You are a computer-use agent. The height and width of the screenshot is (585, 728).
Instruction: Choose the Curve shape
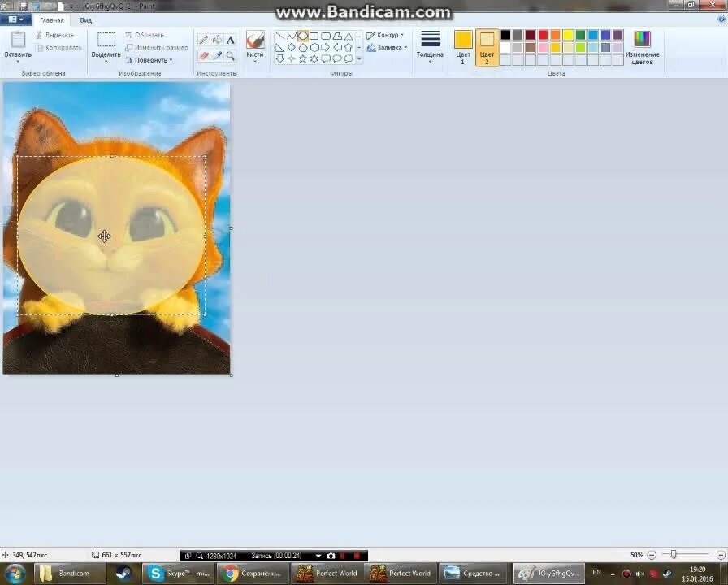click(x=292, y=36)
